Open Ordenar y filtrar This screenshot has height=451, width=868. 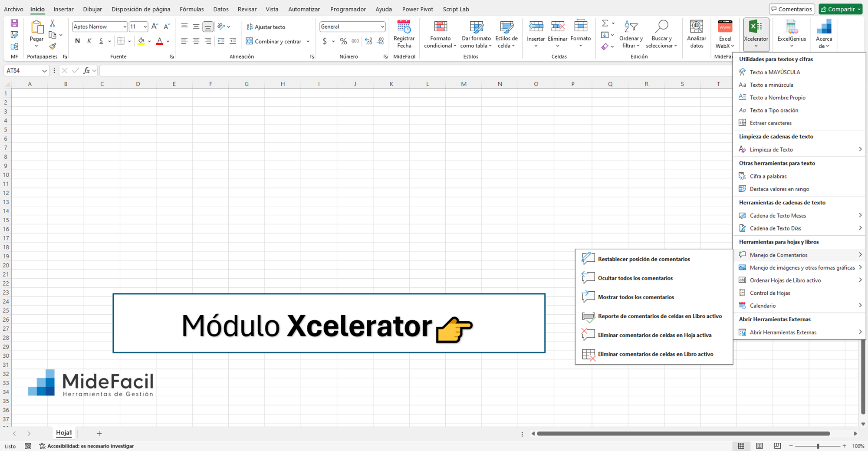click(631, 34)
